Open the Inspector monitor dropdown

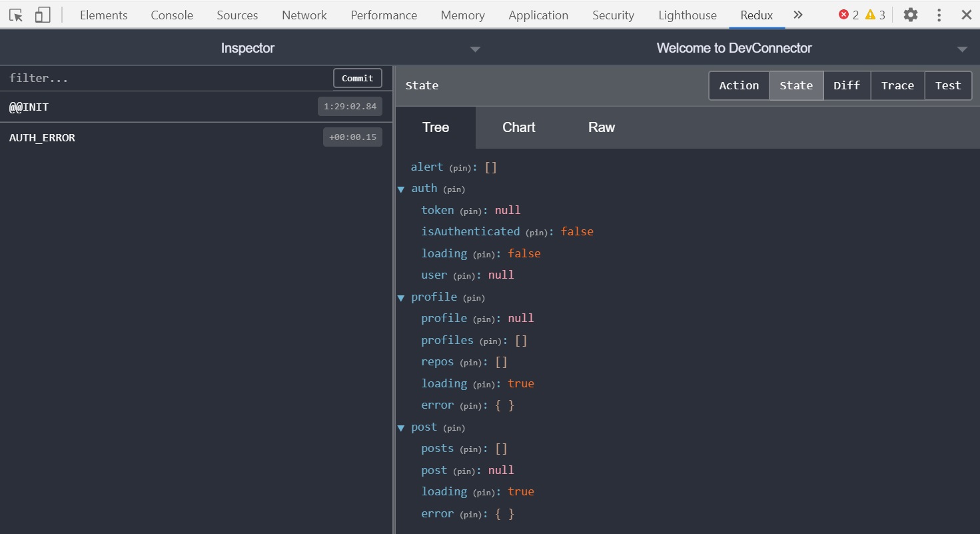click(474, 49)
